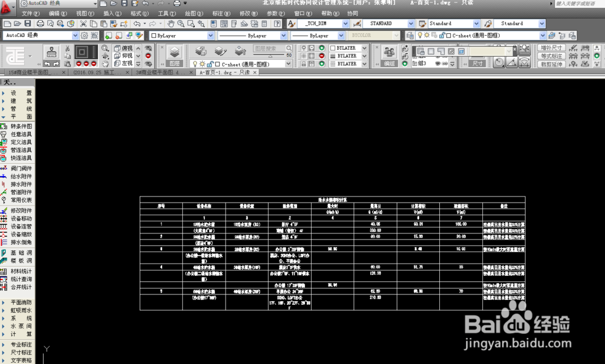Click the Open file folder icon in standard toolbar

pos(18,24)
